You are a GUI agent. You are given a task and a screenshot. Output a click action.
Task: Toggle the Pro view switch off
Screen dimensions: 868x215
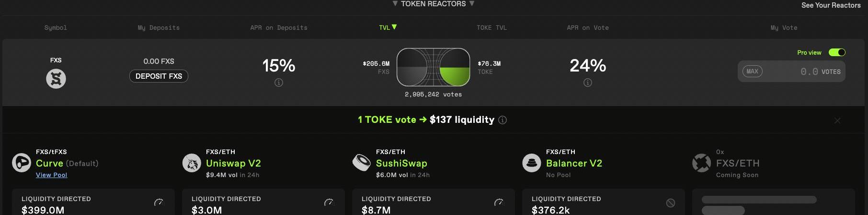click(x=837, y=52)
